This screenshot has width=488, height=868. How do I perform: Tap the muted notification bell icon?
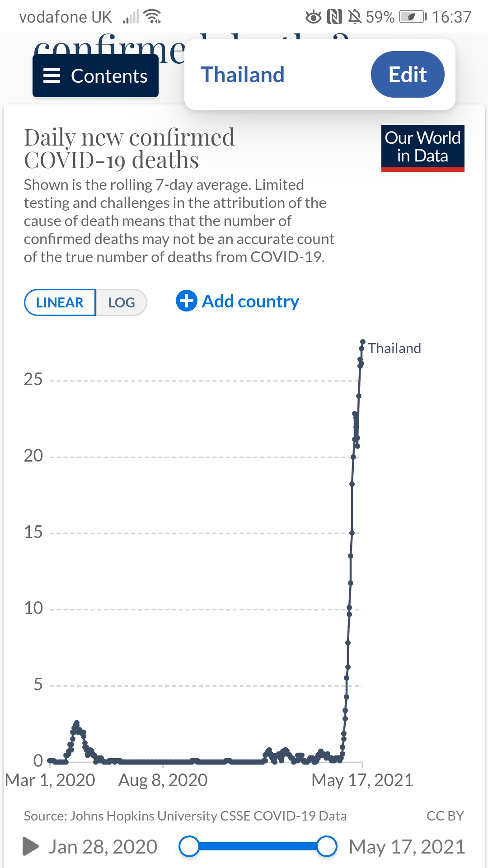pyautogui.click(x=355, y=17)
